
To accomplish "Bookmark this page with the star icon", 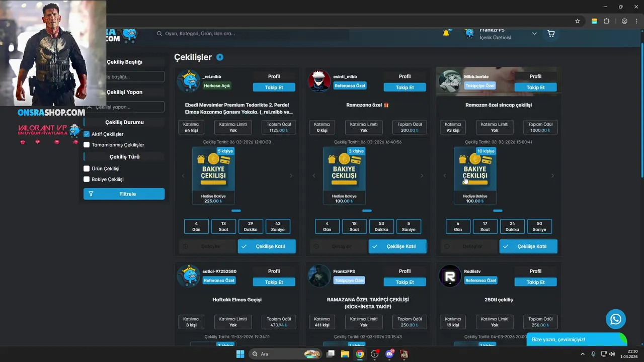I will (578, 21).
